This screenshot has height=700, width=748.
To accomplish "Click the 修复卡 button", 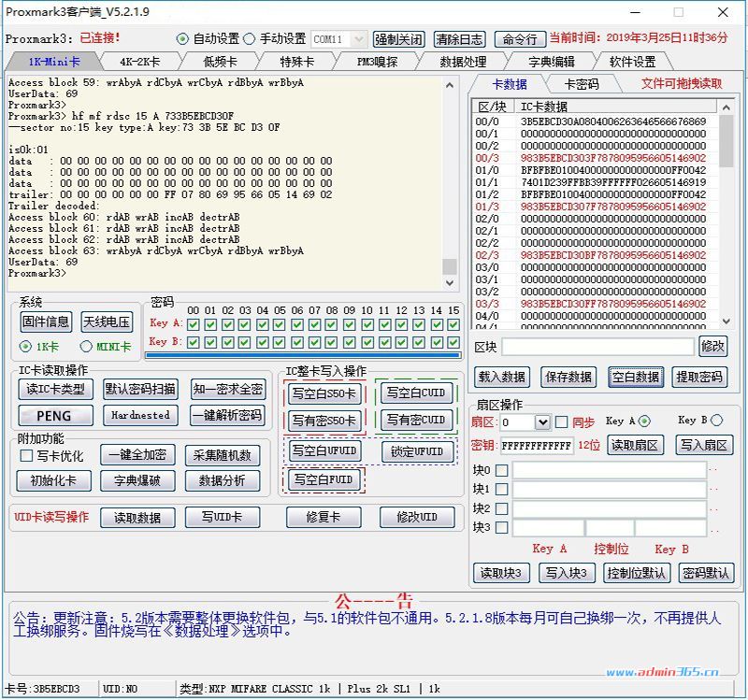I will click(324, 518).
